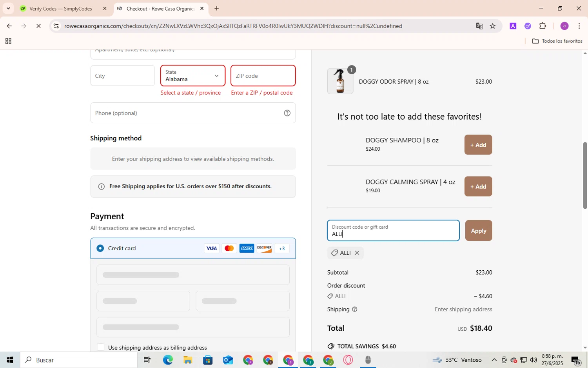588x368 pixels.
Task: Show shipping info help icon
Action: click(x=355, y=309)
